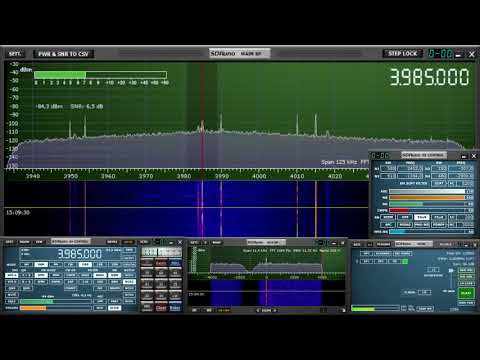This screenshot has width=480, height=360.
Task: Select SAM mode in RX Control
Action: [x=41, y=264]
